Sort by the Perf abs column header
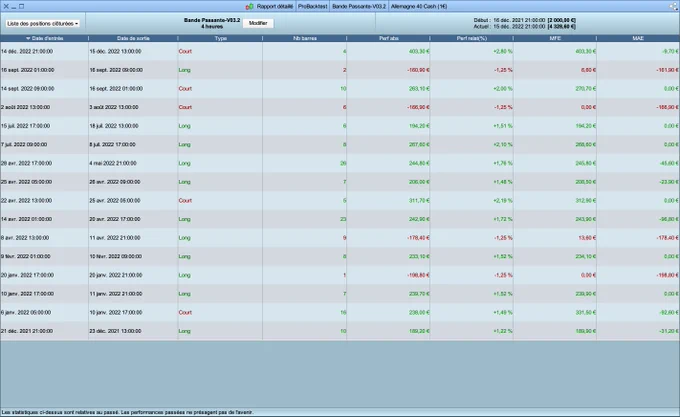 [389, 39]
